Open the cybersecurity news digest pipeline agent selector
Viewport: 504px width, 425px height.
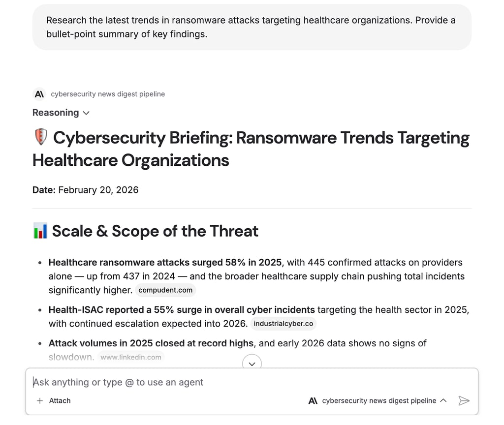378,400
